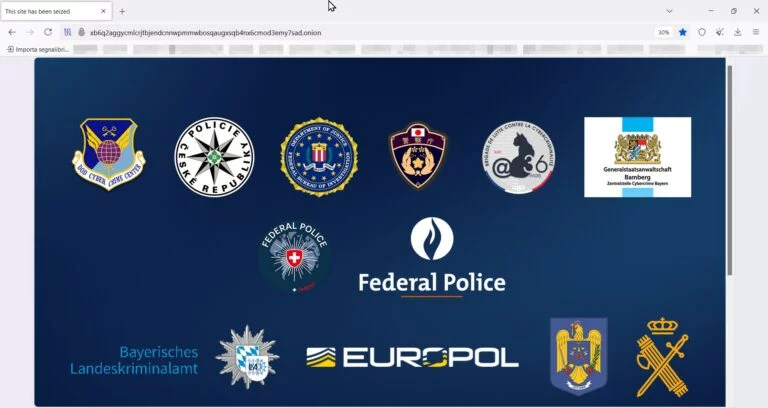The height and width of the screenshot is (408, 768).
Task: Click the EUROPOL logo
Action: click(412, 357)
